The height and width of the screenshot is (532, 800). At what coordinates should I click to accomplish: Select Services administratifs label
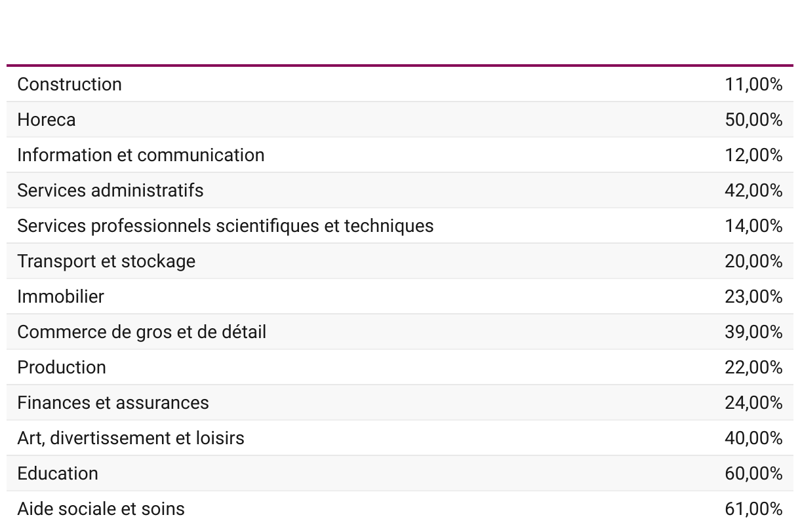(110, 191)
